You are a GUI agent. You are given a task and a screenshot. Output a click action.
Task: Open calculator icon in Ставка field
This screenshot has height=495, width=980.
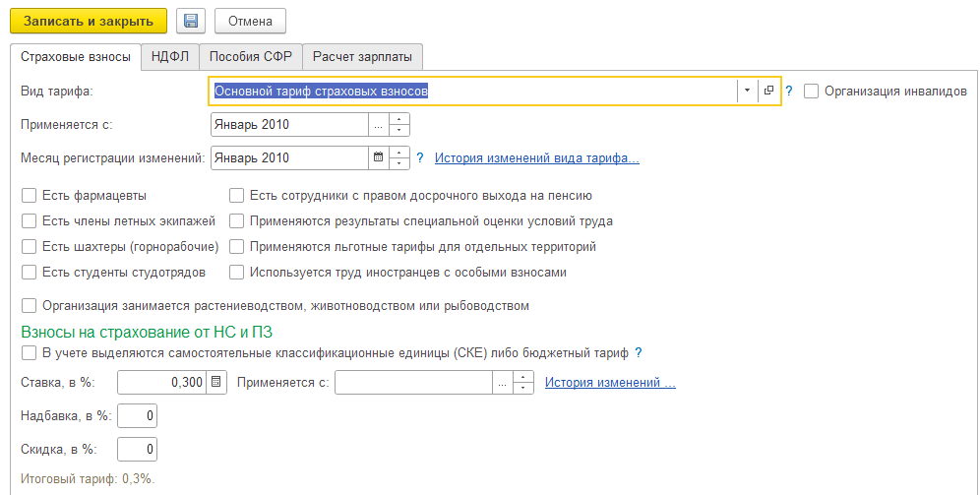216,382
